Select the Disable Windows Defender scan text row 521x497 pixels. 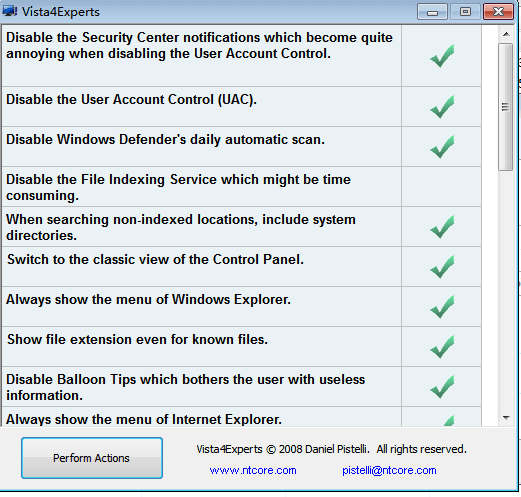pyautogui.click(x=201, y=147)
